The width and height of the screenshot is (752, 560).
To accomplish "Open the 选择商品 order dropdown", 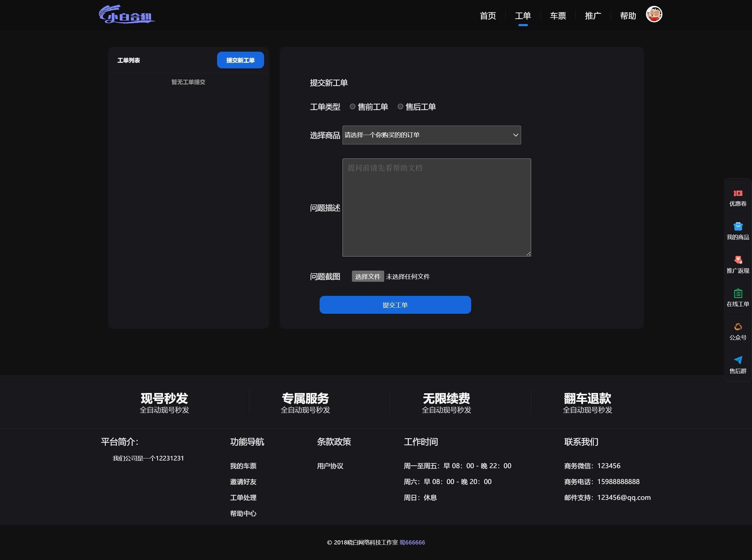I will (432, 135).
